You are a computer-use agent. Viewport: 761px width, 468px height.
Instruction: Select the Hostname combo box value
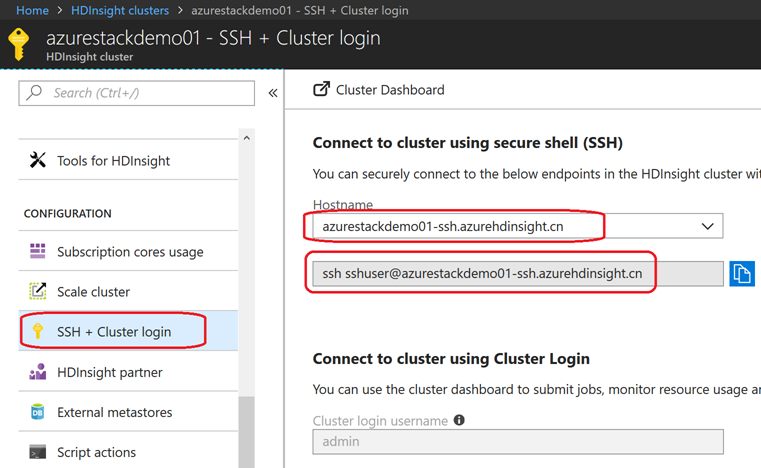point(518,226)
